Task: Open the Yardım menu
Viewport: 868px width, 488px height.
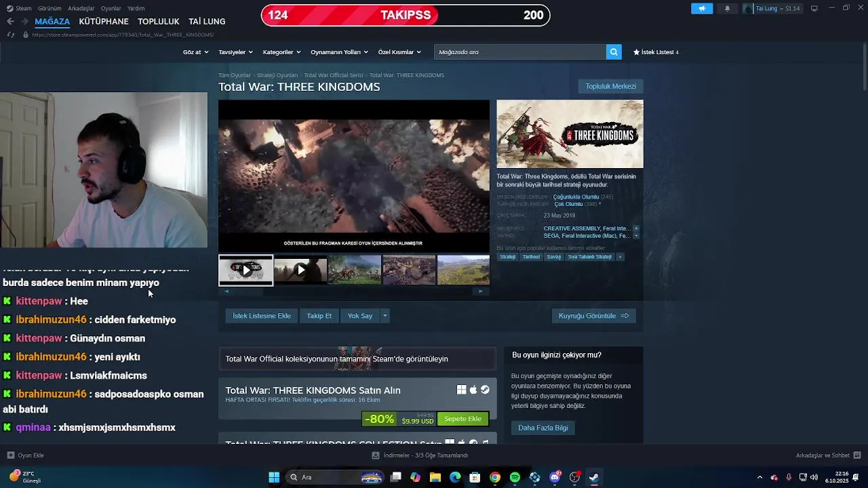Action: click(x=136, y=8)
